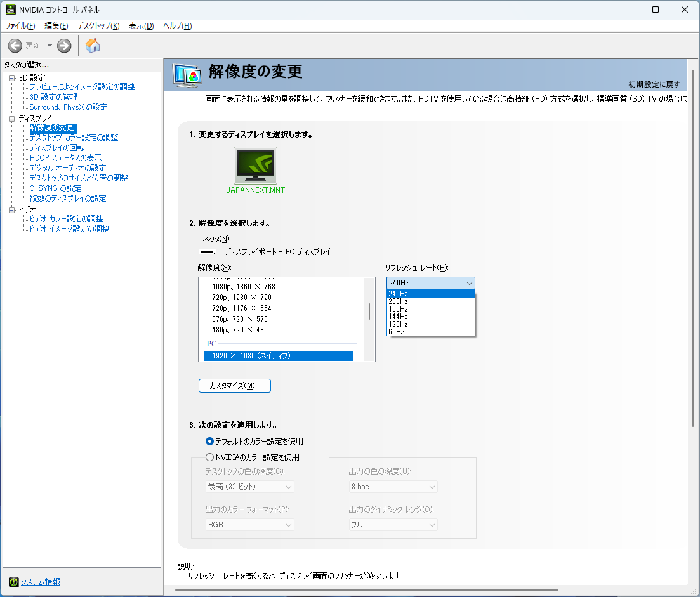Select NVIDIAのカラー設定を使用 radio button
Viewport: 700px width, 597px height.
tap(209, 457)
